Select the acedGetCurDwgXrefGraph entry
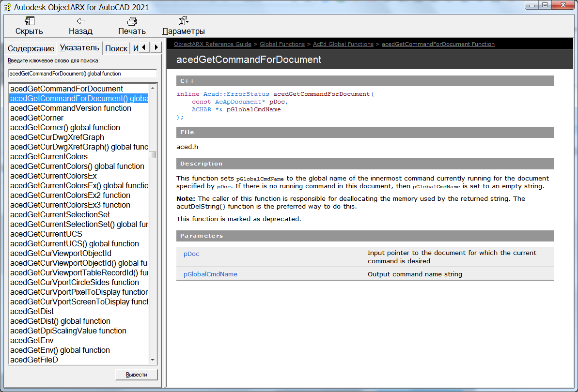The image size is (578, 392). 79,137
